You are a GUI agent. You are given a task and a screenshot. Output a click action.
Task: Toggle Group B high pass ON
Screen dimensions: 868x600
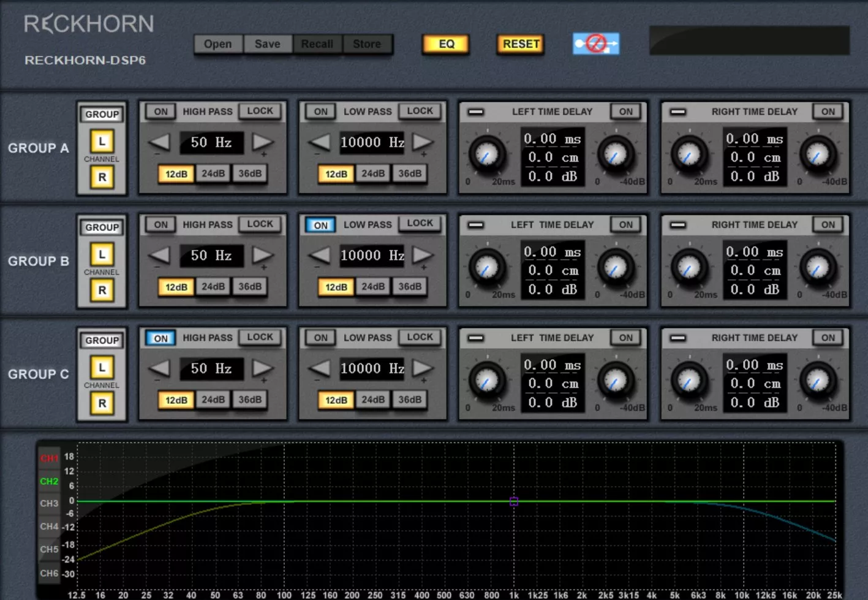[x=160, y=225]
